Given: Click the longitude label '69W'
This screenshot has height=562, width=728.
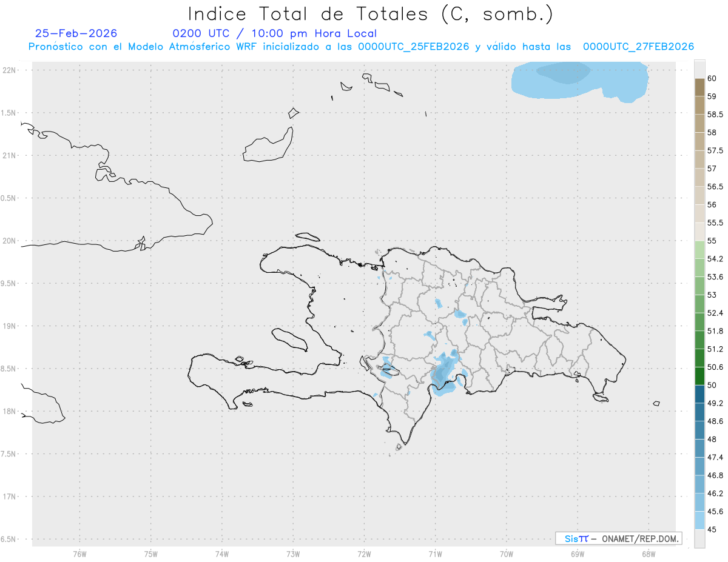Looking at the screenshot, I should pos(578,554).
